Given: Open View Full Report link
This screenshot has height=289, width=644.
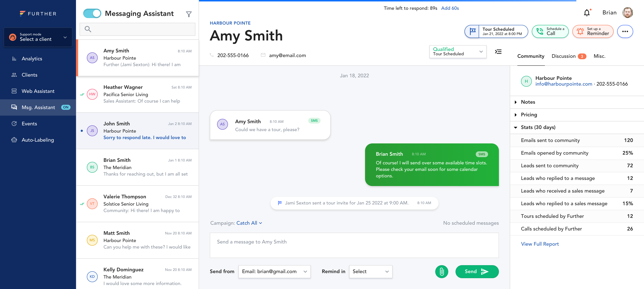Looking at the screenshot, I should [x=539, y=244].
